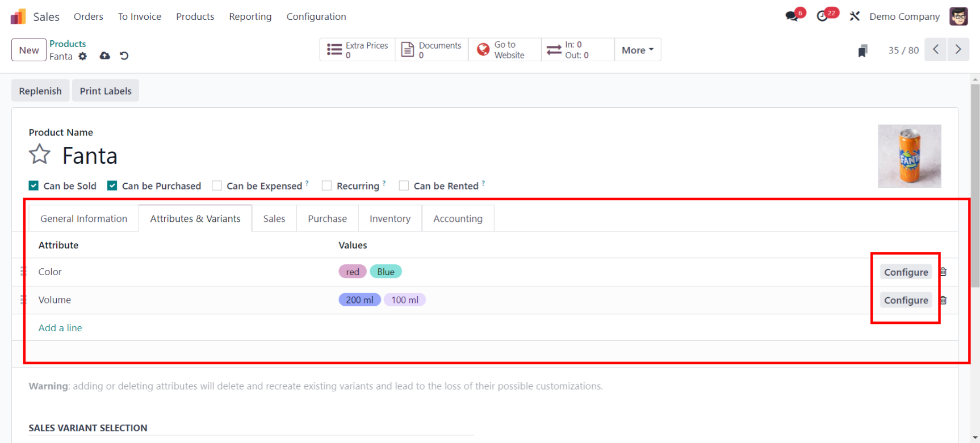Click the Products breadcrumb link

click(x=68, y=44)
